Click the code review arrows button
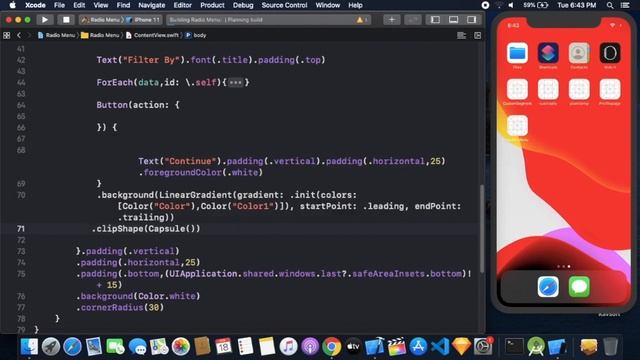Screen dimensions: 640x360 click(413, 20)
